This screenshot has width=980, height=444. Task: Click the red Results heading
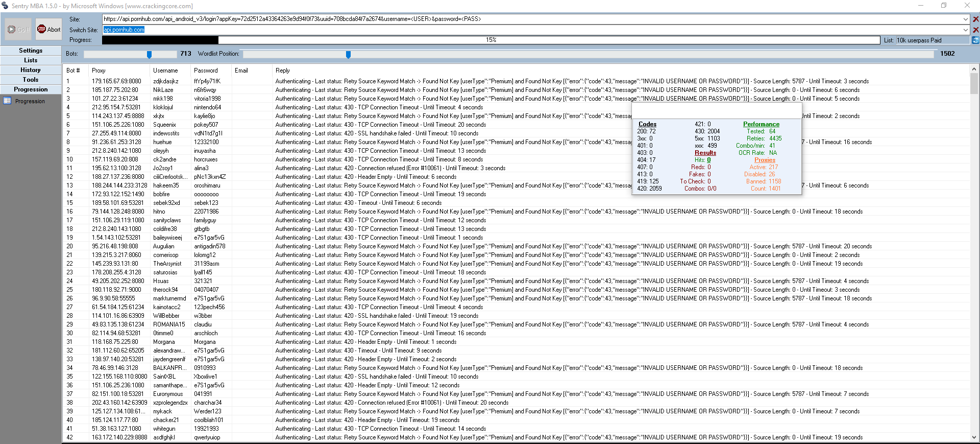[x=705, y=153]
